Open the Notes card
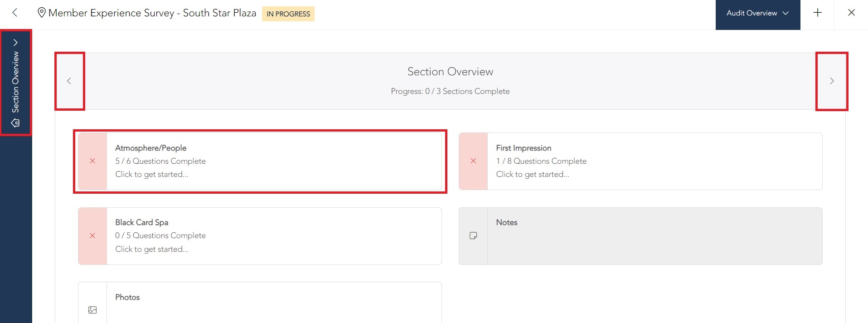The width and height of the screenshot is (868, 323). (x=640, y=236)
